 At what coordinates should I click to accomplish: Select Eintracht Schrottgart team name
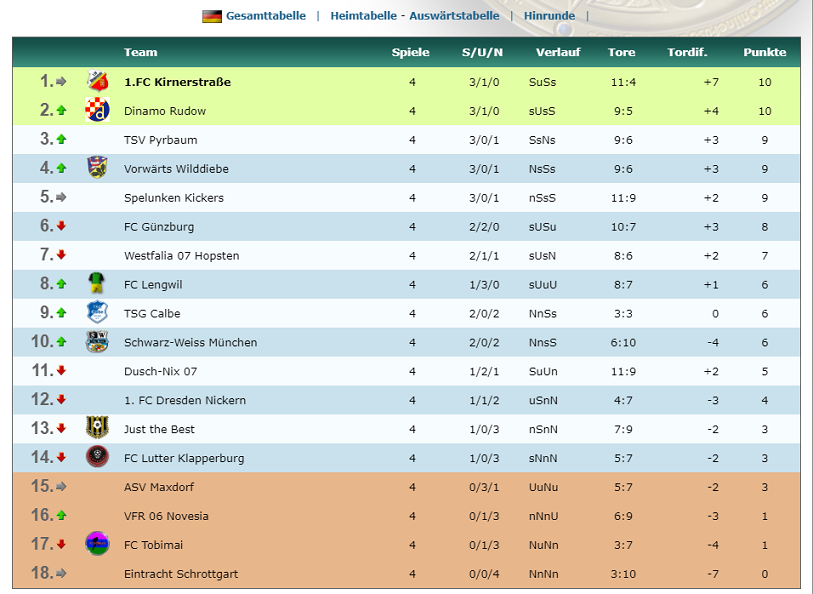pos(181,574)
